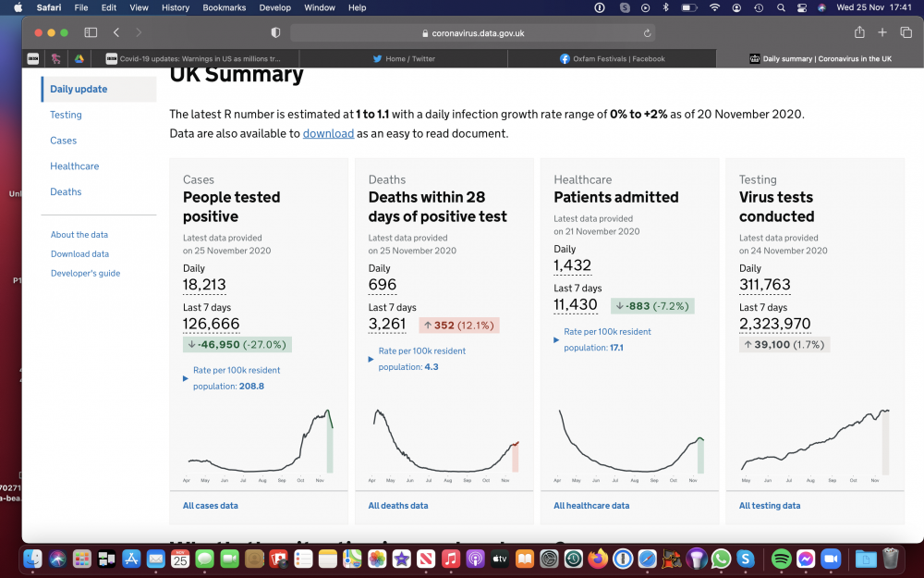924x578 pixels.
Task: Open Photos app in the Dock
Action: click(x=377, y=558)
